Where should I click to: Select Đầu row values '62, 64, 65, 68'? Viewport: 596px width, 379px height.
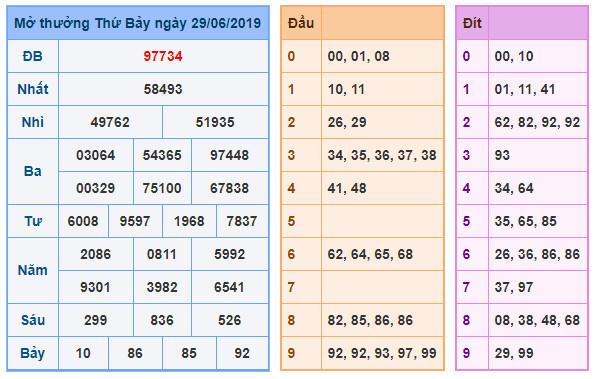click(370, 255)
